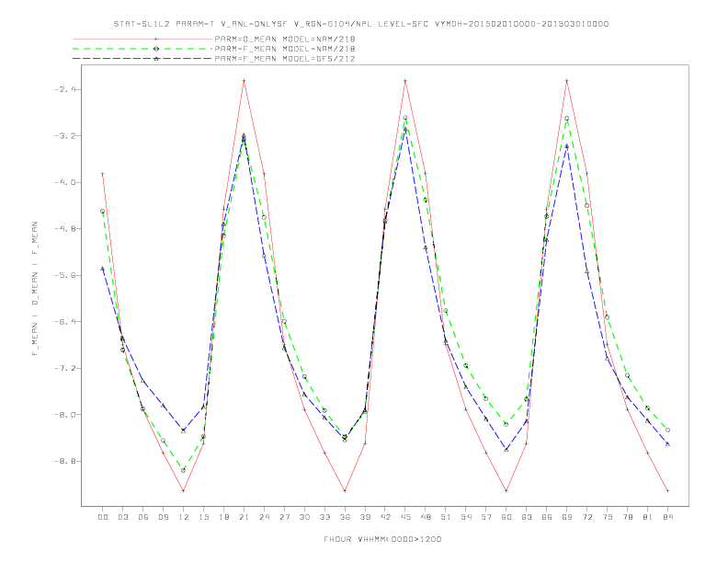Click the x-axis tick label 00
Screen dimensions: 728x563
point(103,517)
